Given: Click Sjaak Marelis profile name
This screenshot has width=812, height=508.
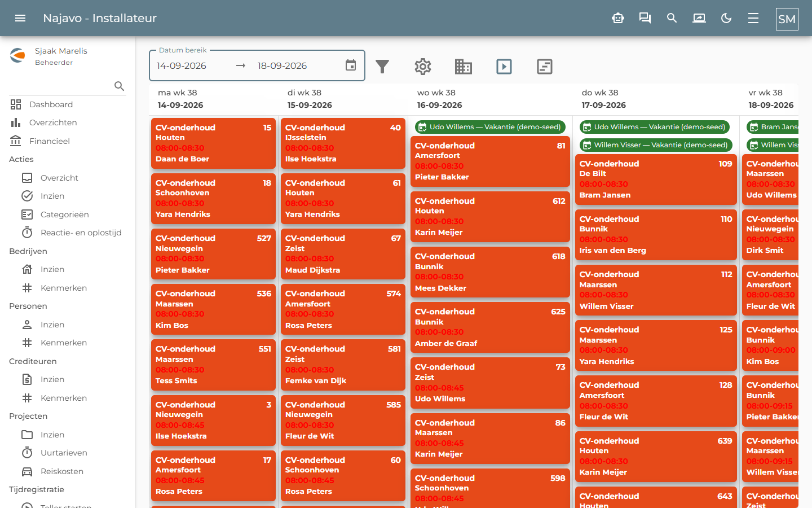Looking at the screenshot, I should tap(61, 51).
